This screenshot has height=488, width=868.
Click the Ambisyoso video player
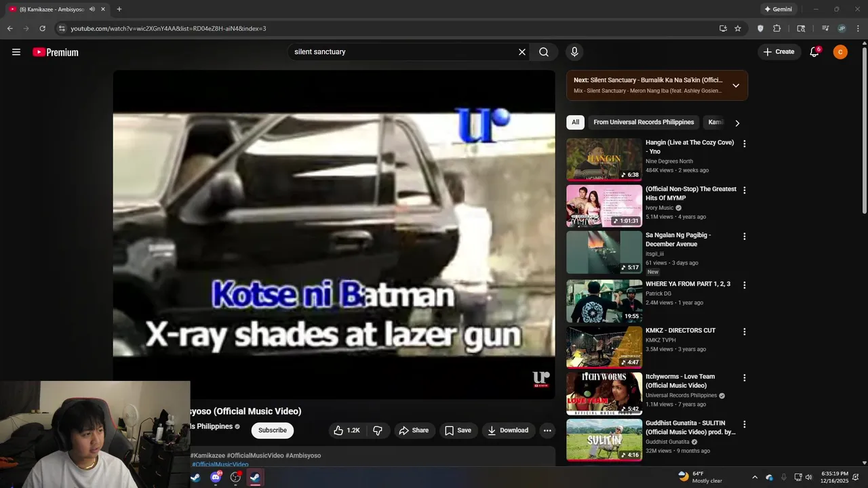(334, 235)
